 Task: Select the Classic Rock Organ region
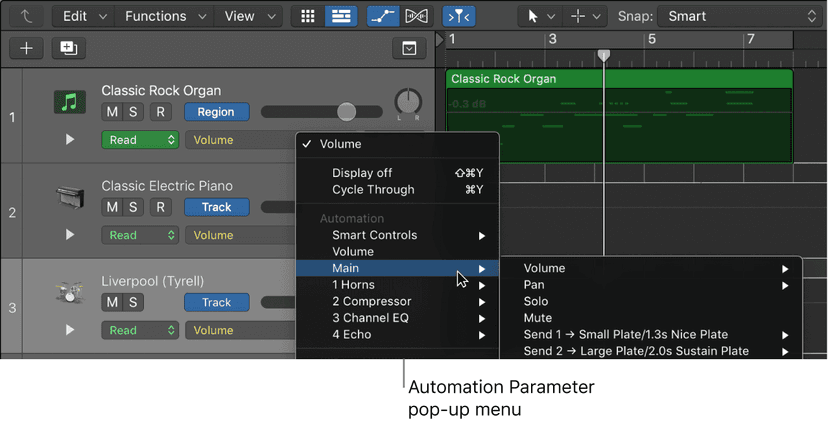coord(619,116)
